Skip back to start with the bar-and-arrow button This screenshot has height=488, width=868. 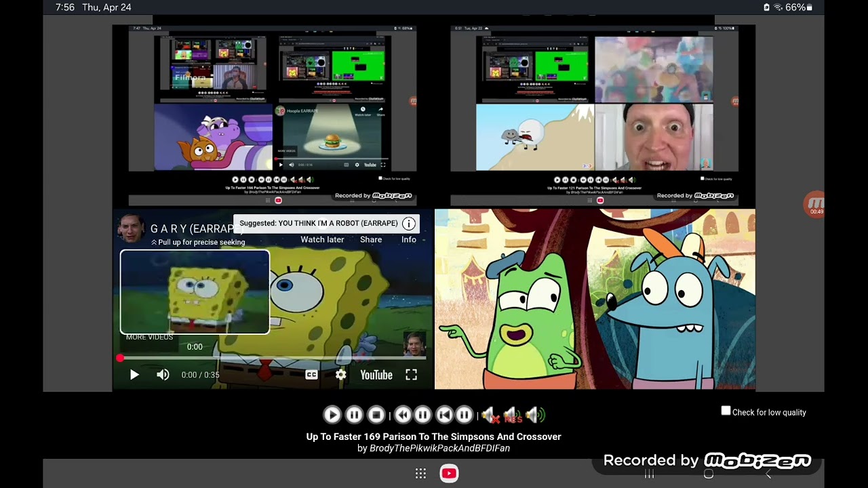click(x=444, y=415)
